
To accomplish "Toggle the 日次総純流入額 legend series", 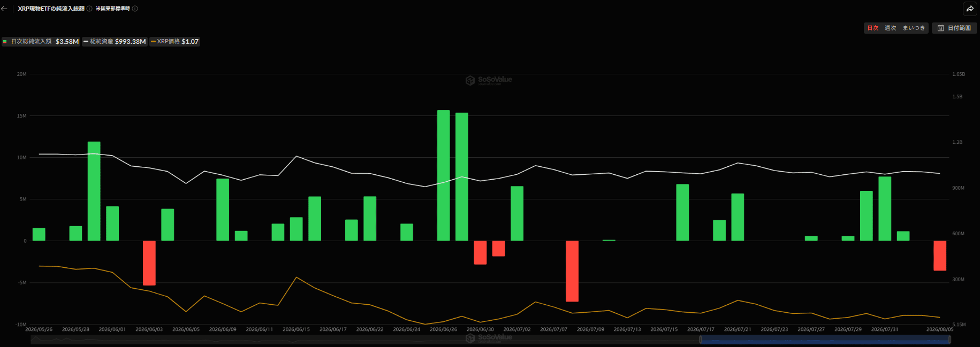I will [x=41, y=41].
